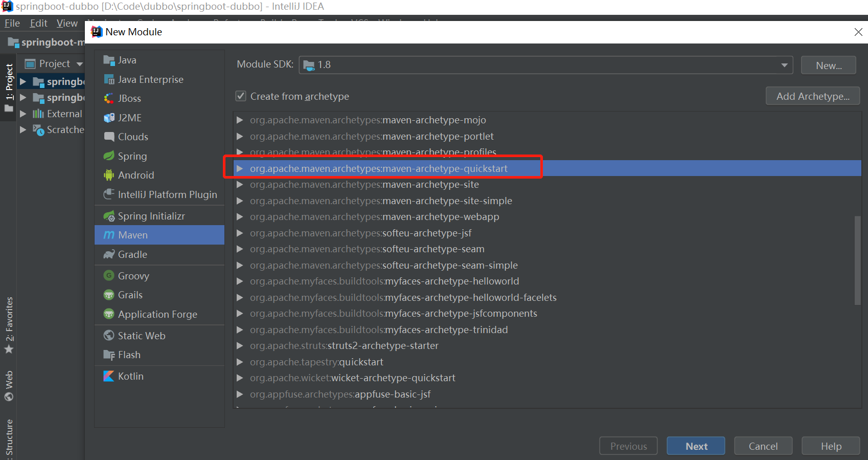
Task: Select softeu-archetype-seam-simple row
Action: point(547,266)
